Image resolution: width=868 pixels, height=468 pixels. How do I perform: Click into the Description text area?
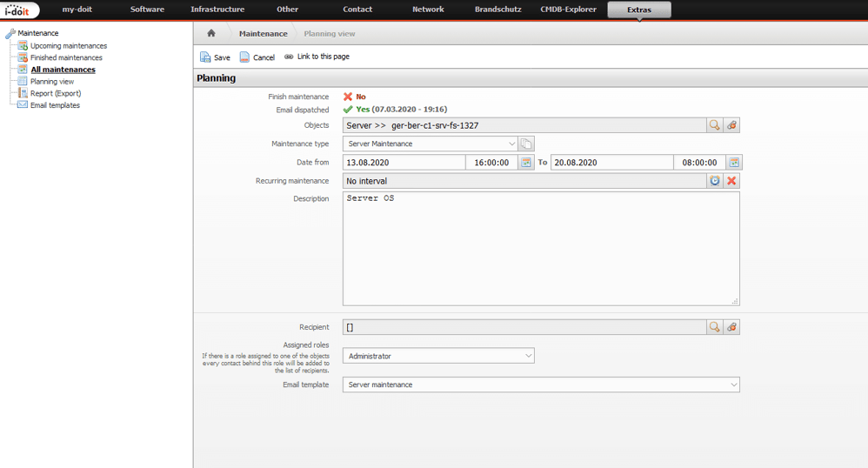[541, 249]
